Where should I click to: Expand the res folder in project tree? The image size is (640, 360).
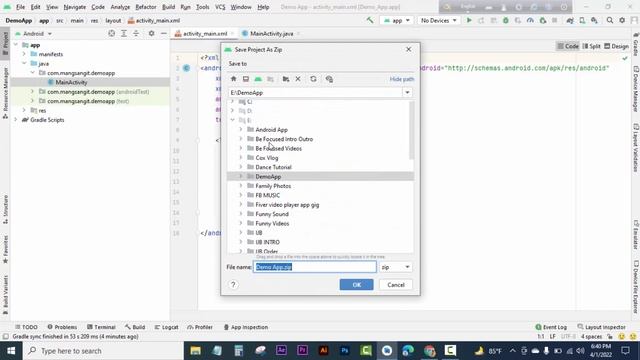point(24,110)
